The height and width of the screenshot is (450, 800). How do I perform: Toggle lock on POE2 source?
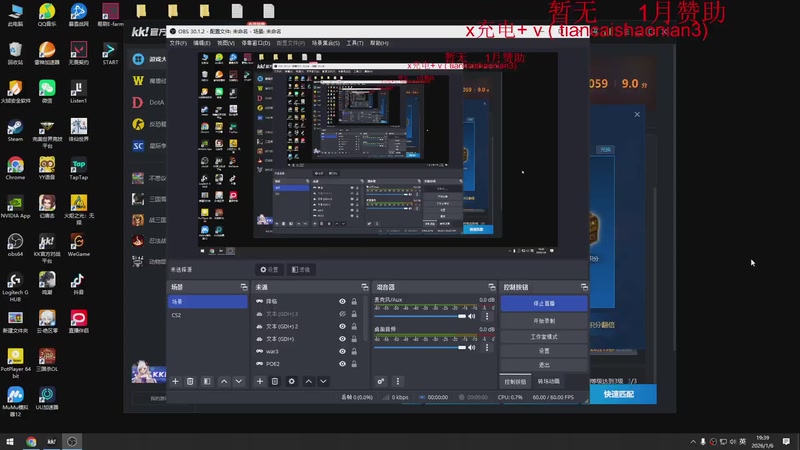(x=354, y=364)
